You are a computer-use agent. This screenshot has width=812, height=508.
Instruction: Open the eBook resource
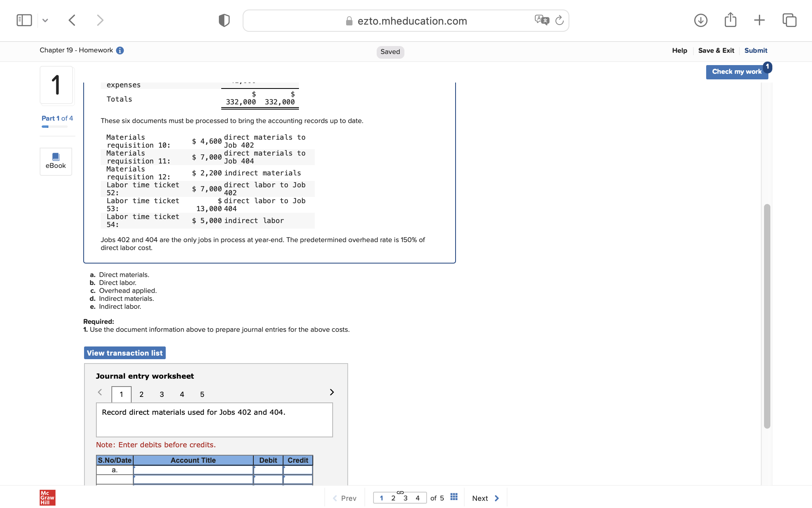tap(56, 161)
